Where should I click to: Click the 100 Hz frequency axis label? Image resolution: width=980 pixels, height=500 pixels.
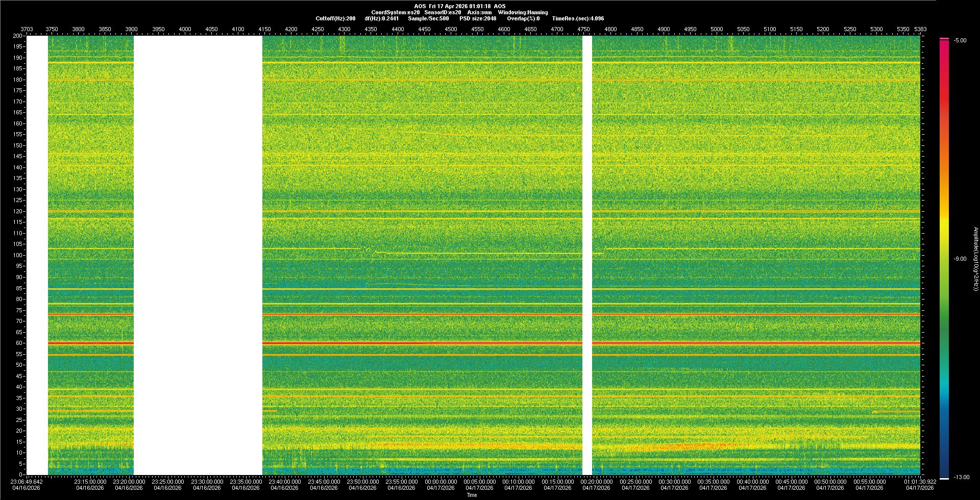[18, 255]
